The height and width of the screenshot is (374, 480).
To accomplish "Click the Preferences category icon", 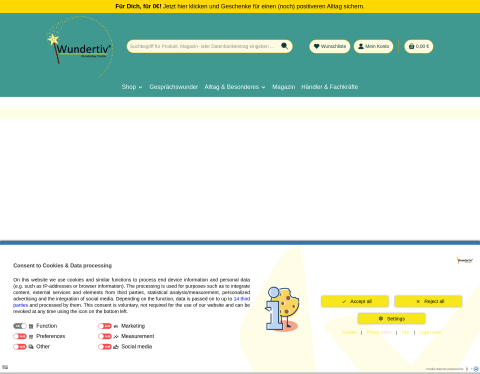I will (x=31, y=337).
